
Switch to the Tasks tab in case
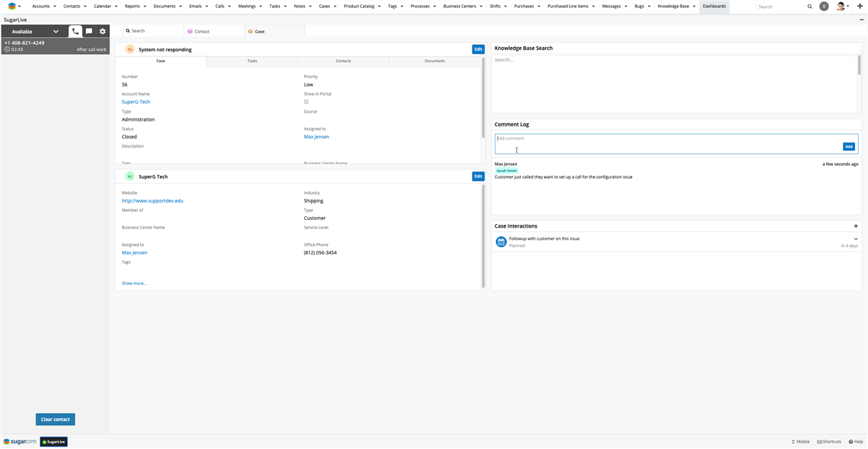252,61
